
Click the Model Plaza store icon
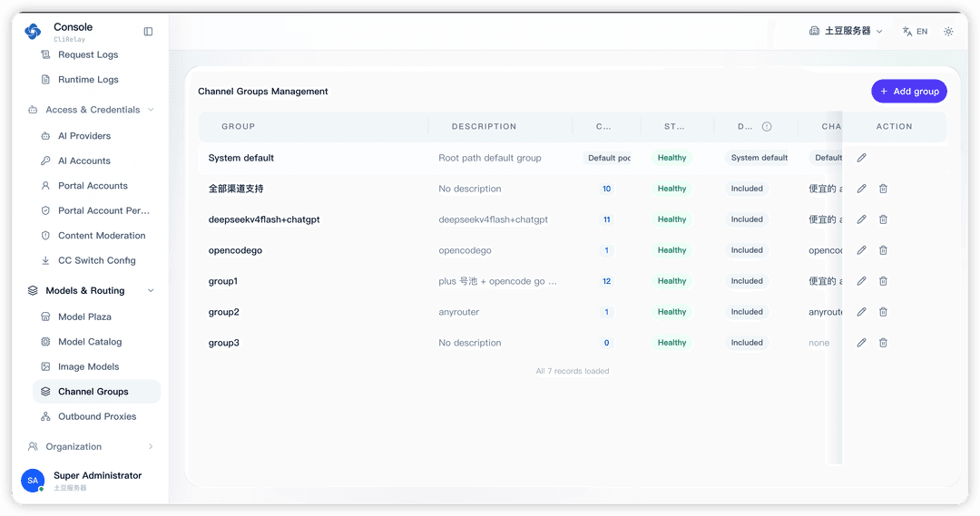click(x=45, y=316)
